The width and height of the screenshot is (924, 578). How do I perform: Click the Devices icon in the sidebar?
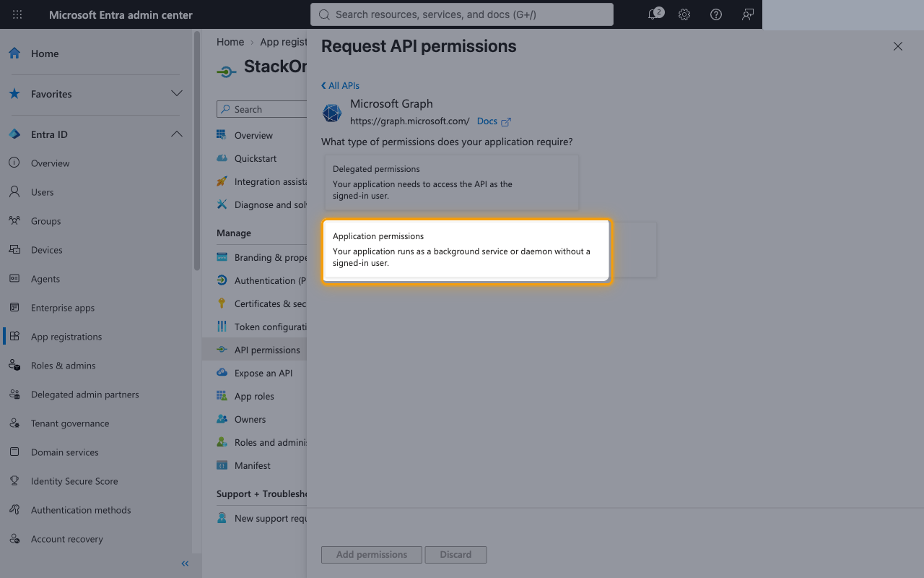[x=14, y=250]
